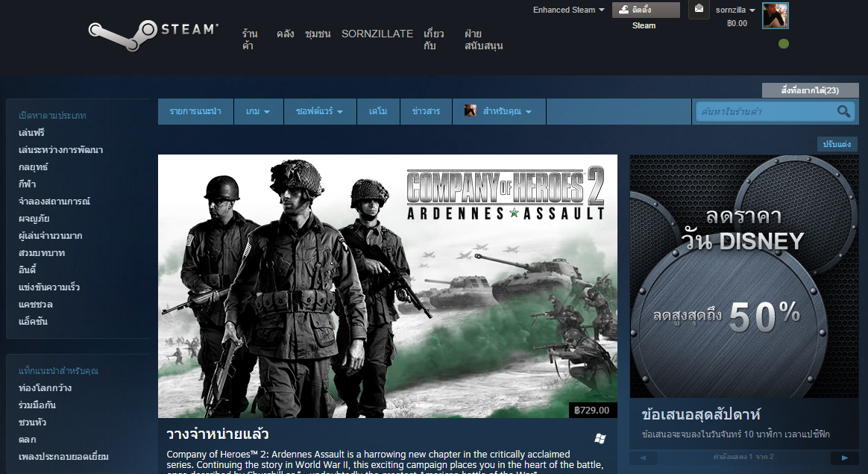
Task: Browse the แอ็คชัน category
Action: (x=33, y=322)
